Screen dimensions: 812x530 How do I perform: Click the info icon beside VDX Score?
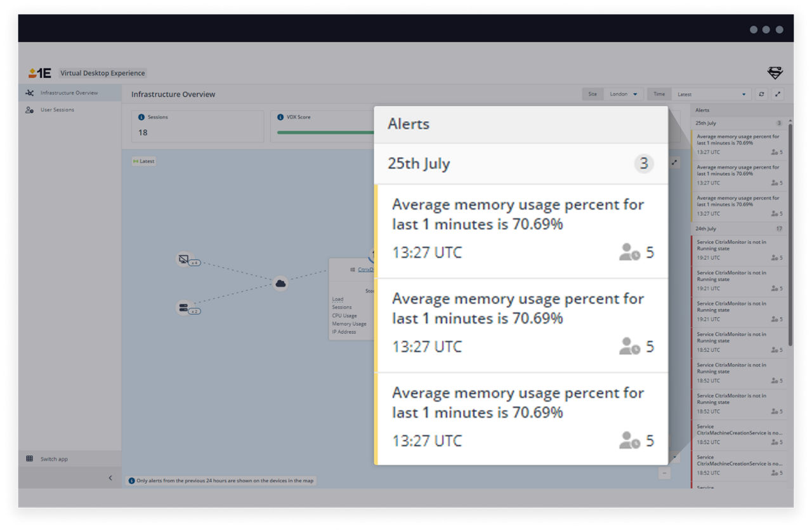click(280, 117)
